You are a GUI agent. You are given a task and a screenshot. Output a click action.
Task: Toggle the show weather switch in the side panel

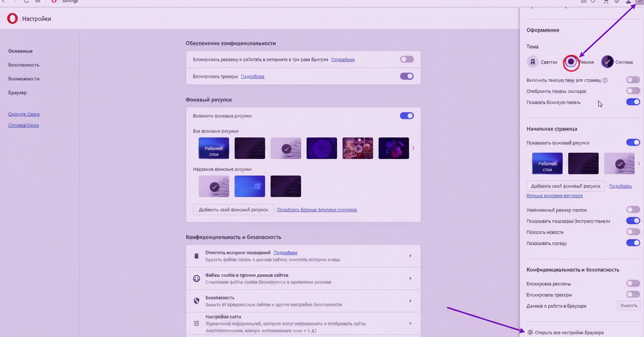coord(633,243)
